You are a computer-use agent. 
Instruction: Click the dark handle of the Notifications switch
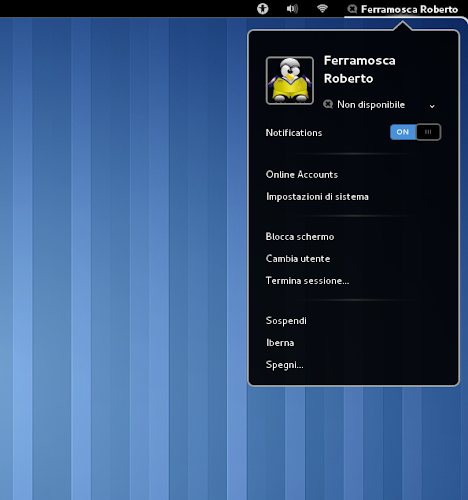(x=428, y=132)
